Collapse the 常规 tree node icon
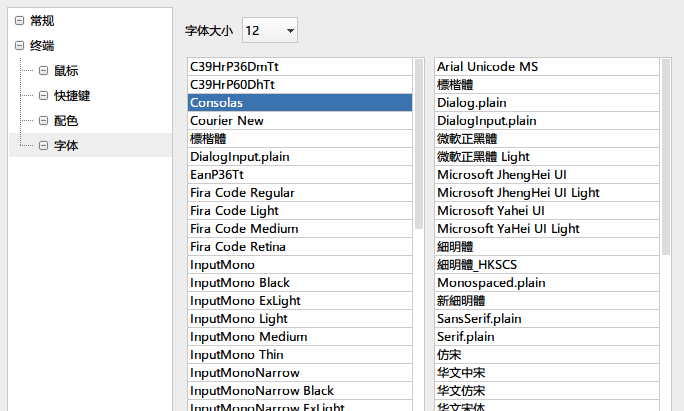This screenshot has width=684, height=411. click(19, 21)
